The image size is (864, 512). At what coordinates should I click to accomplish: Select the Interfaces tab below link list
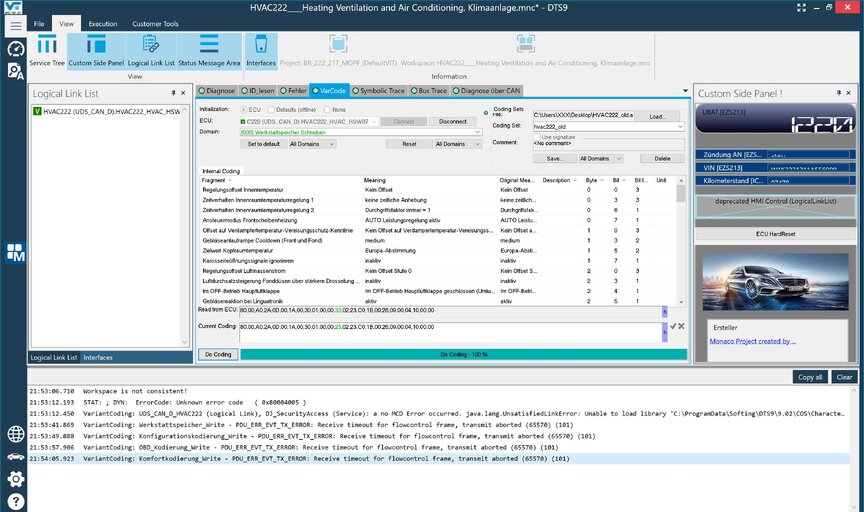click(x=98, y=358)
